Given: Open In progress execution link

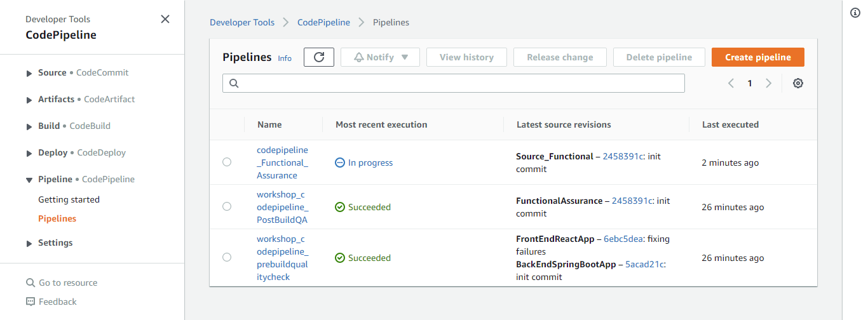Looking at the screenshot, I should click(370, 163).
